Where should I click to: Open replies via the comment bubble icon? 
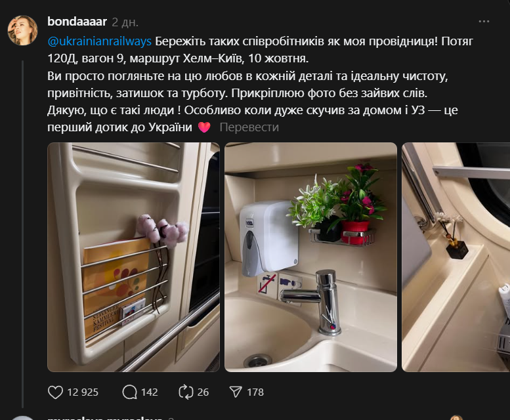click(x=129, y=392)
